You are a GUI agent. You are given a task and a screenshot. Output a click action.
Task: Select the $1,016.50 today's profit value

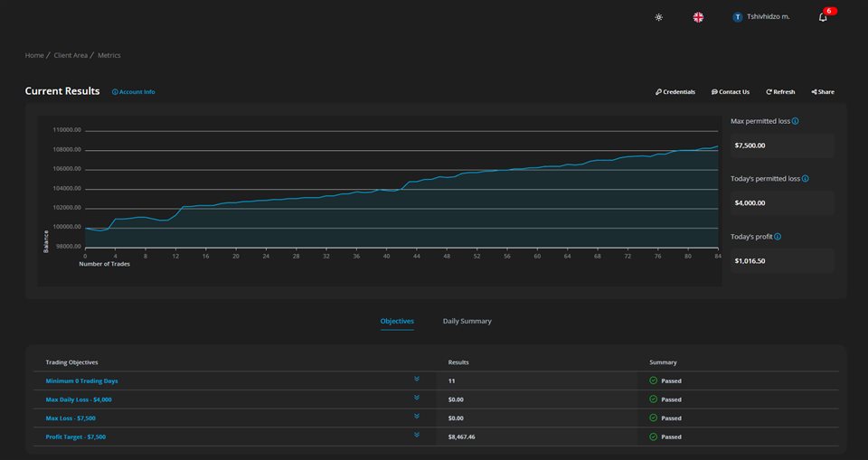pyautogui.click(x=750, y=261)
